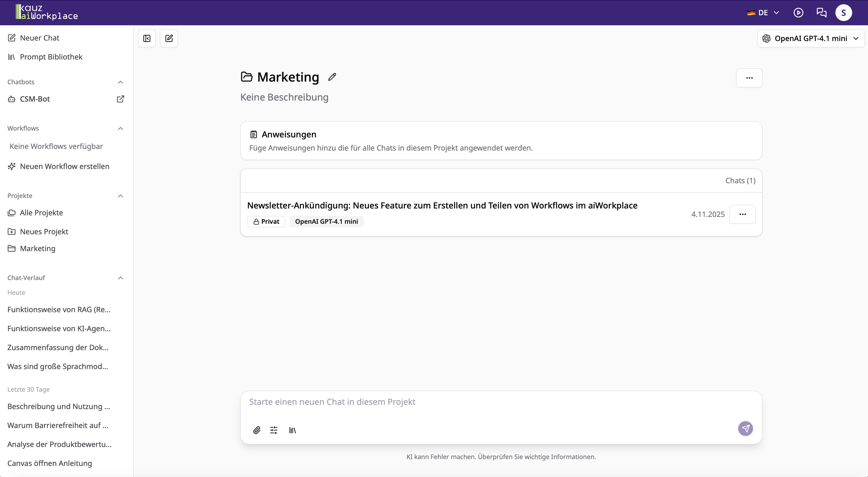Click the send message button
Viewport: 868px width, 477px height.
coord(745,429)
